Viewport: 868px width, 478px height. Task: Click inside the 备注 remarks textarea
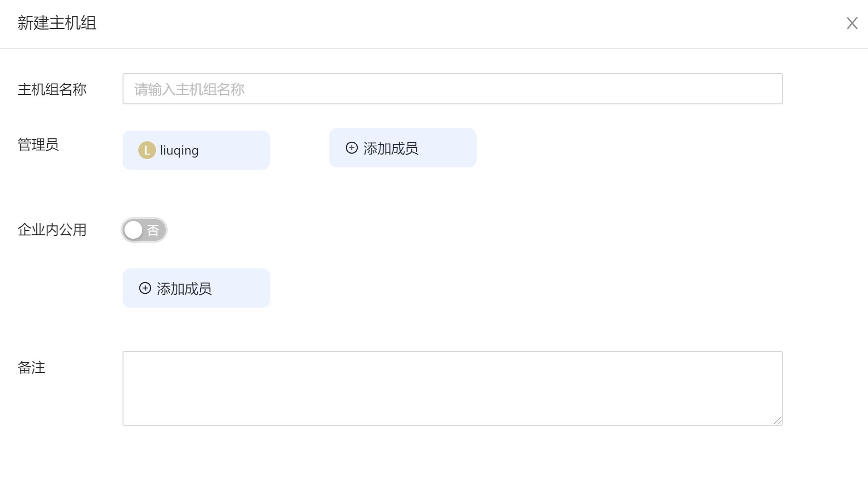click(x=453, y=388)
